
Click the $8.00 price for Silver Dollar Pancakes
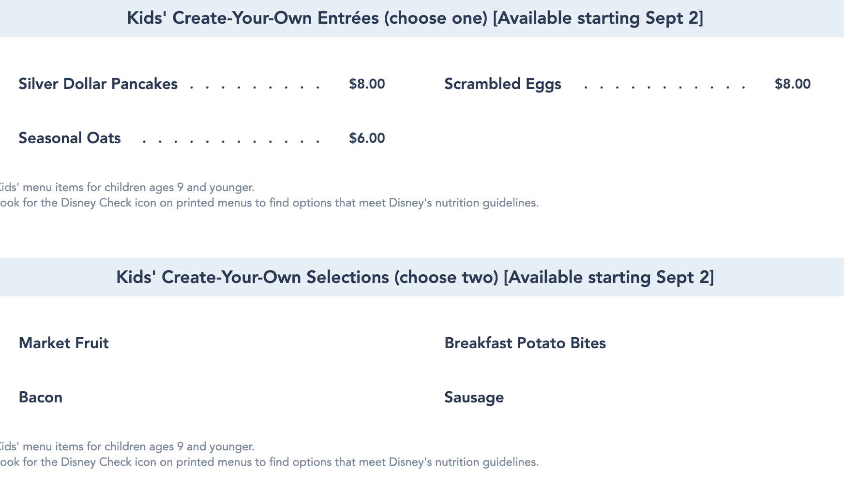coord(367,84)
